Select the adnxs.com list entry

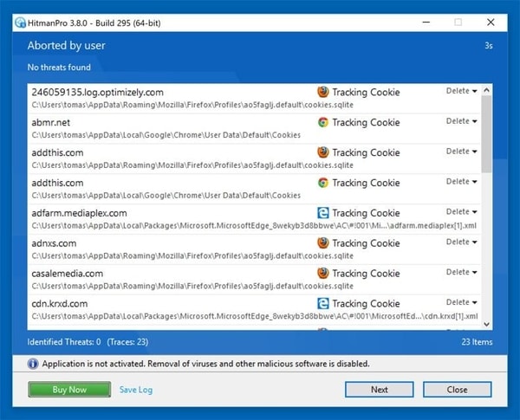click(173, 249)
